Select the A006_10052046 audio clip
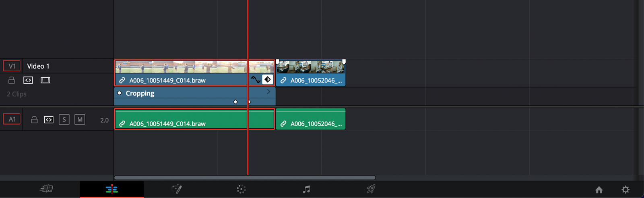 click(x=311, y=119)
